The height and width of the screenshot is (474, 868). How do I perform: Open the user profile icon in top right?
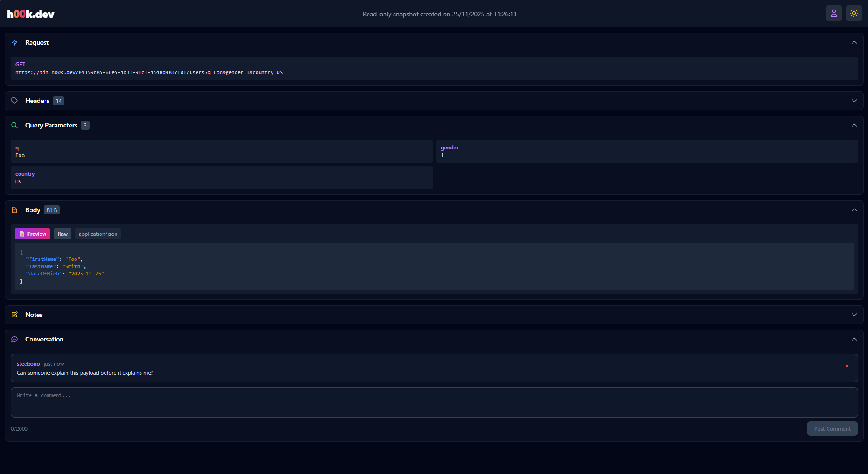coord(833,13)
